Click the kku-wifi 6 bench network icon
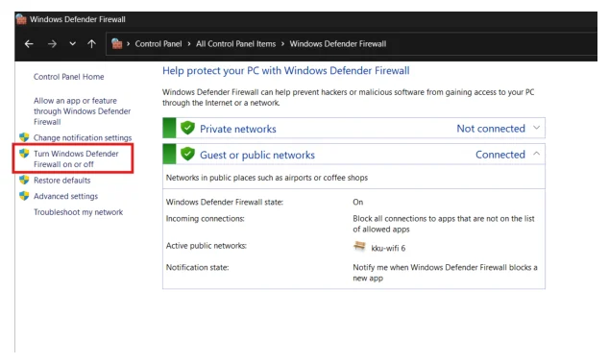 point(359,246)
